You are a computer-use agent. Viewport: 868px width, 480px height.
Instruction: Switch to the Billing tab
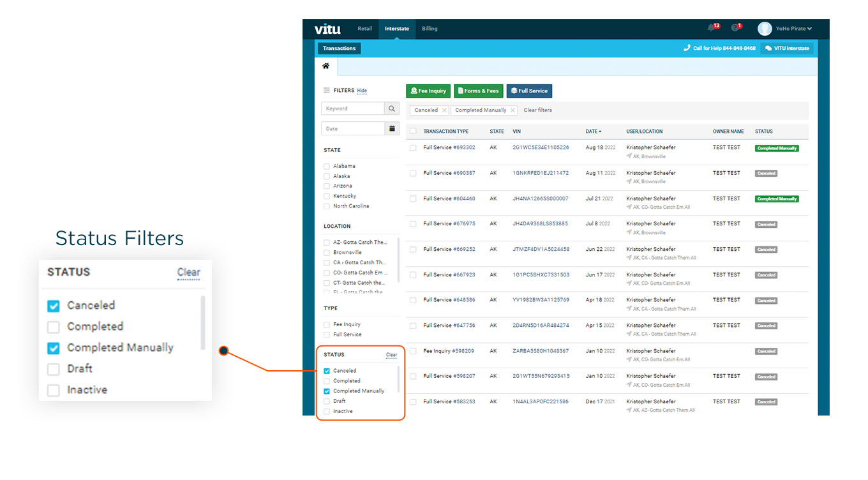[430, 29]
